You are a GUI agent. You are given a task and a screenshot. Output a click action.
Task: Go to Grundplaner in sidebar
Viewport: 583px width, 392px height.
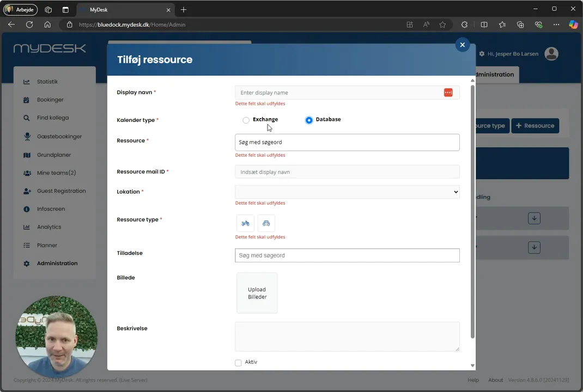[x=54, y=155]
